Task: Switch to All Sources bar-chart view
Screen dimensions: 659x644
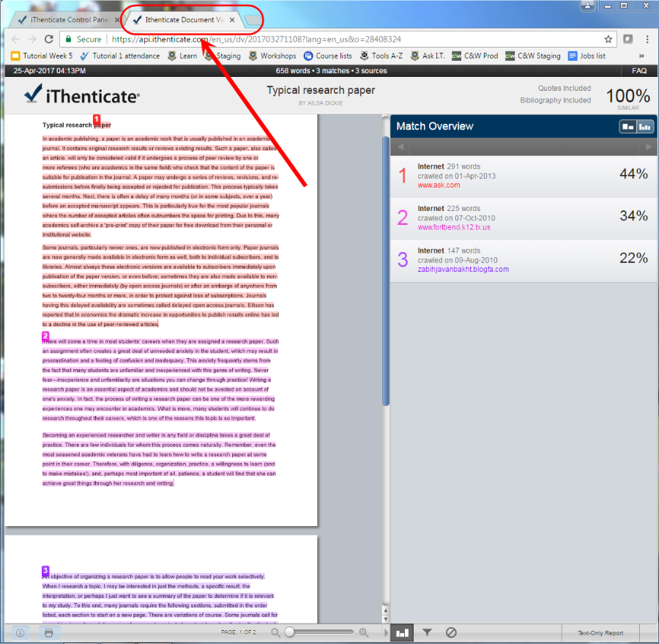Action: point(644,127)
